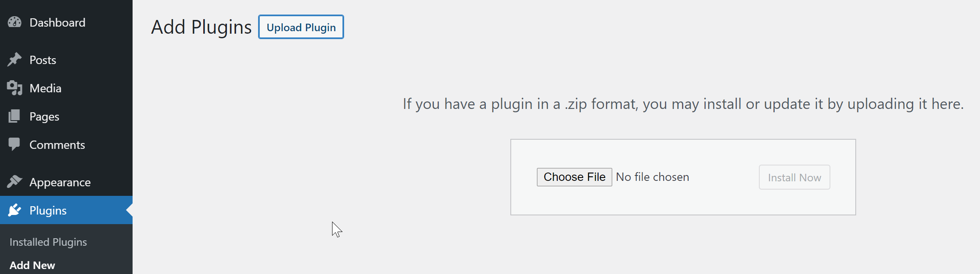This screenshot has height=274, width=980.
Task: Click the Appearance paintbrush icon
Action: (x=15, y=182)
